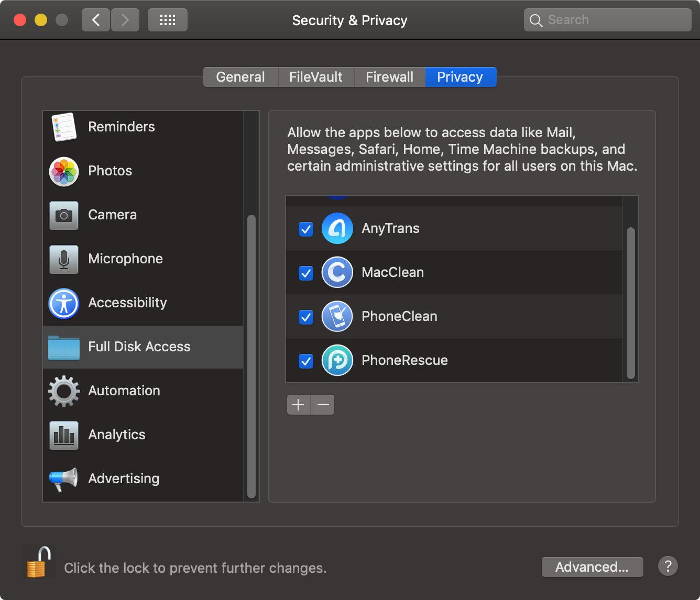Switch to the General tab
Viewport: 700px width, 600px height.
(x=240, y=77)
